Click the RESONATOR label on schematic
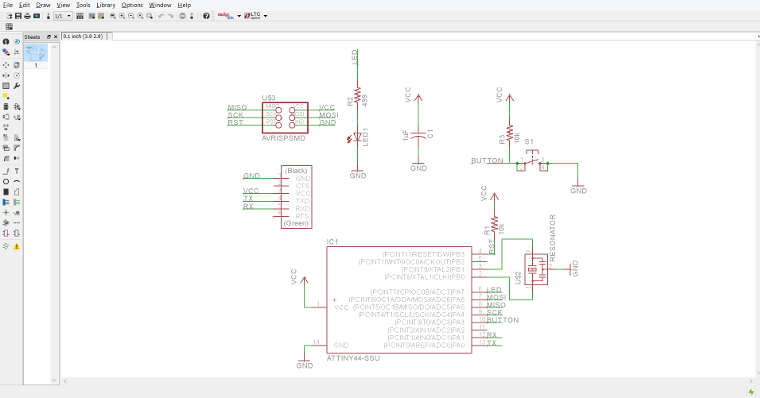Screen dimensions: 760x398 pos(552,238)
